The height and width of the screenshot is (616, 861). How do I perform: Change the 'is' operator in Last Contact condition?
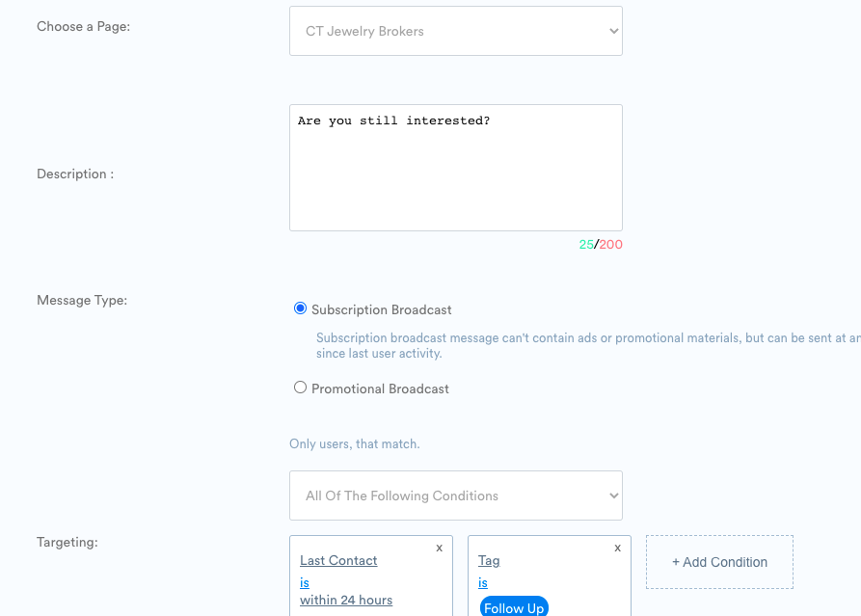[305, 582]
